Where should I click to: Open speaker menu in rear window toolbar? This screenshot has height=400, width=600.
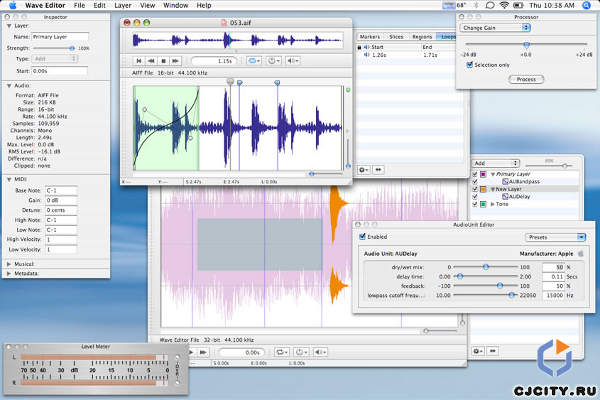[320, 352]
